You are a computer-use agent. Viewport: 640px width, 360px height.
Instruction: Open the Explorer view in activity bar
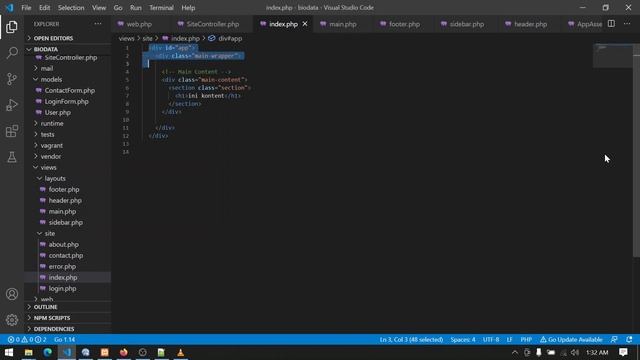click(12, 27)
